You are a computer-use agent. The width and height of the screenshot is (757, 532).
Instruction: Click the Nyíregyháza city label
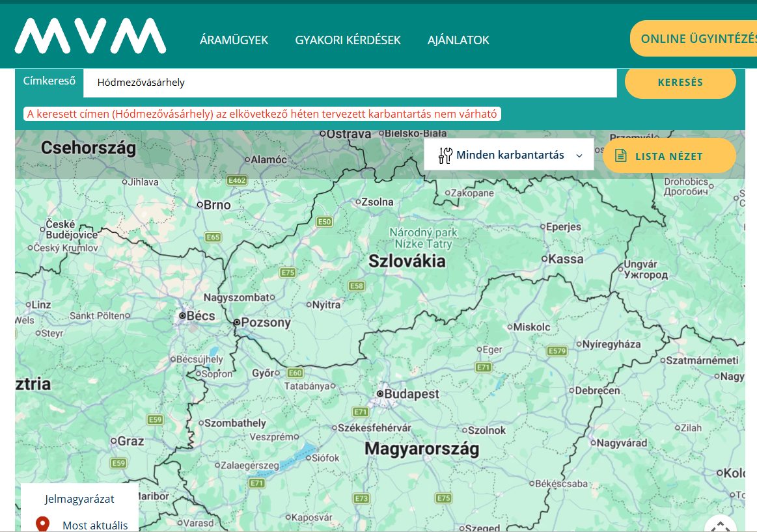611,345
